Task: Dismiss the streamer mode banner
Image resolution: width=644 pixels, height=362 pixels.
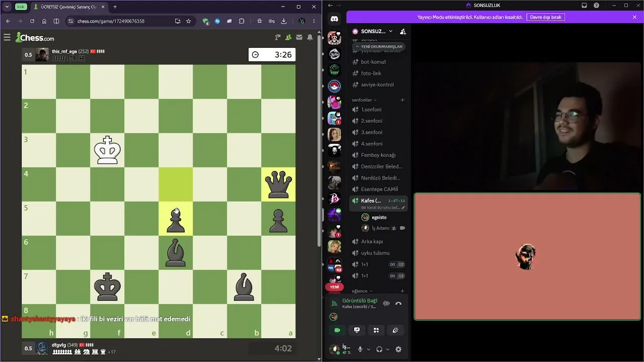Action: pyautogui.click(x=635, y=17)
